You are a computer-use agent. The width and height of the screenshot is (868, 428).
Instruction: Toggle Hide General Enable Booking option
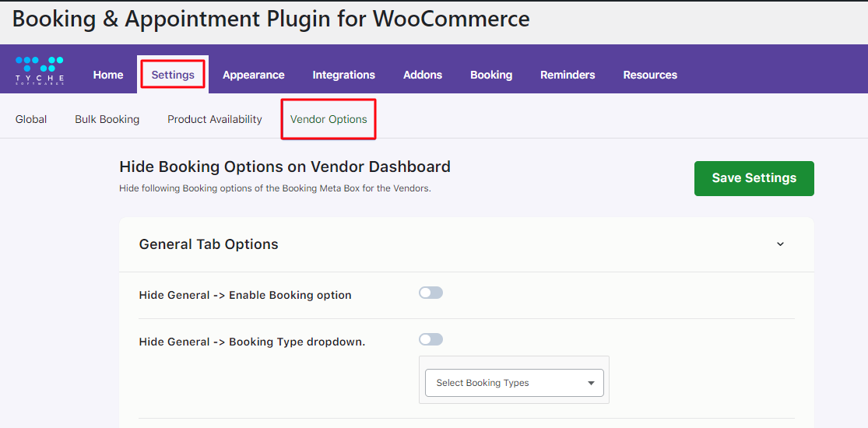pos(430,293)
